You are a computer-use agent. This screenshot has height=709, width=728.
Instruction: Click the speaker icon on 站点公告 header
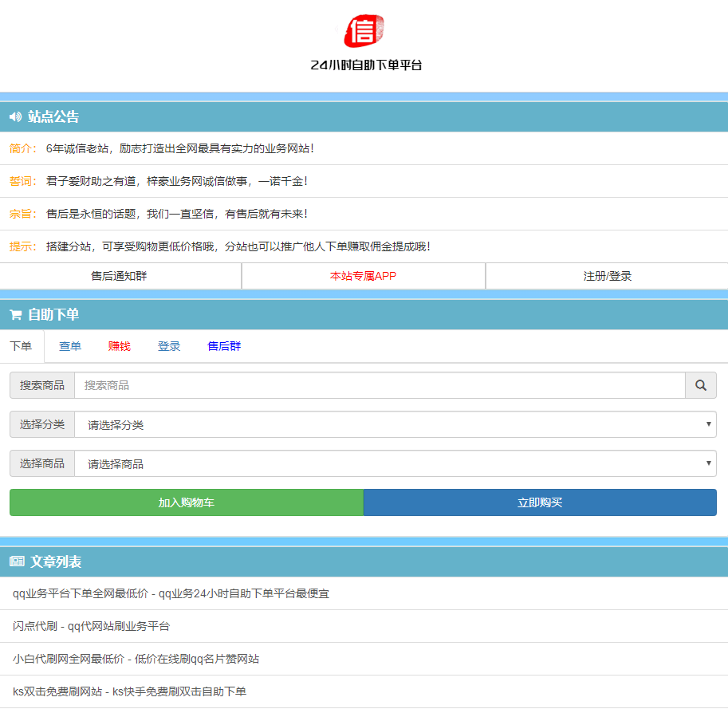pyautogui.click(x=14, y=116)
